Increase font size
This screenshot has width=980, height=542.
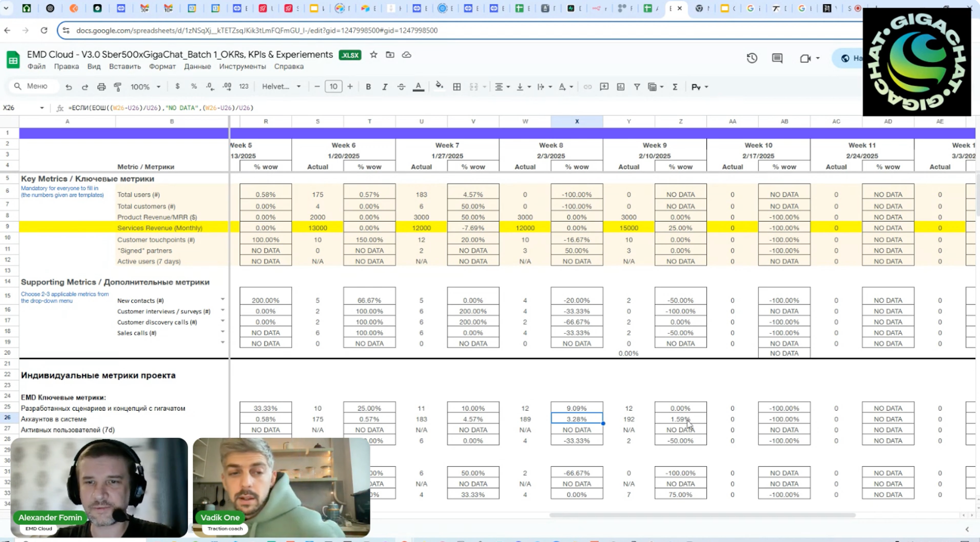pyautogui.click(x=350, y=87)
